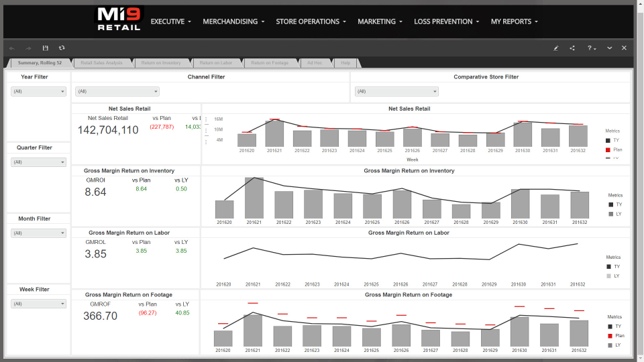The width and height of the screenshot is (644, 362).
Task: Click the refresh icon in toolbar
Action: click(62, 48)
